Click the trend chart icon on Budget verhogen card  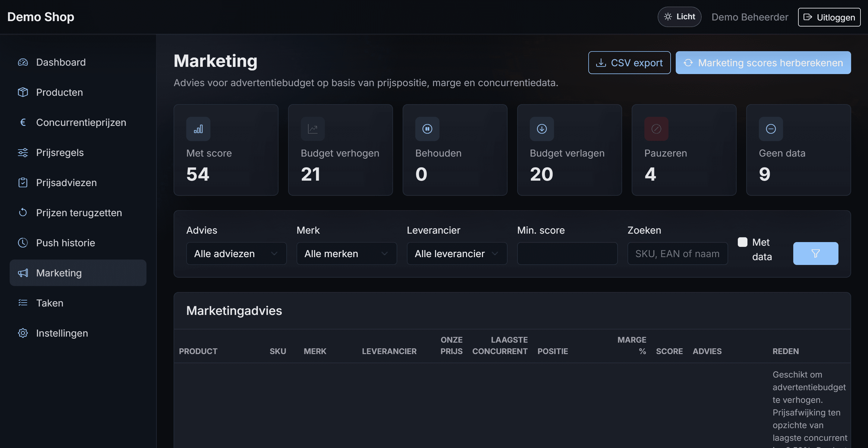tap(313, 129)
